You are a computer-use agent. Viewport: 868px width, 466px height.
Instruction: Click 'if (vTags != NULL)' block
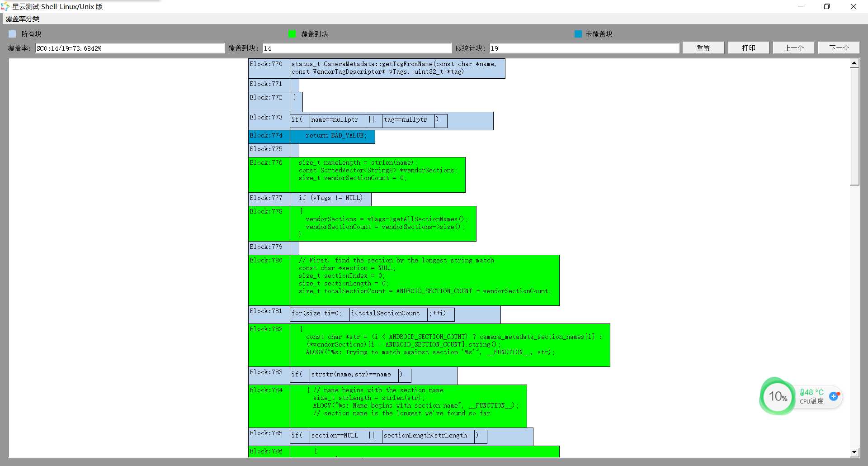click(330, 199)
